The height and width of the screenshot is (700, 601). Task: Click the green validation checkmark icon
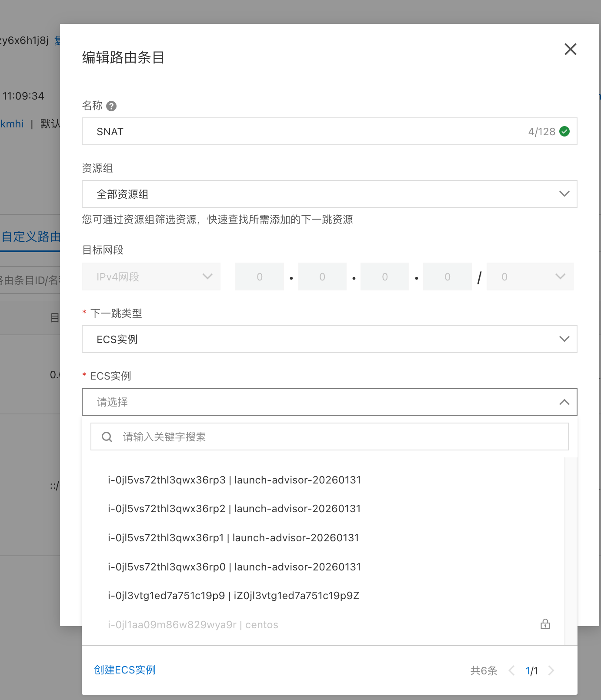click(x=564, y=131)
